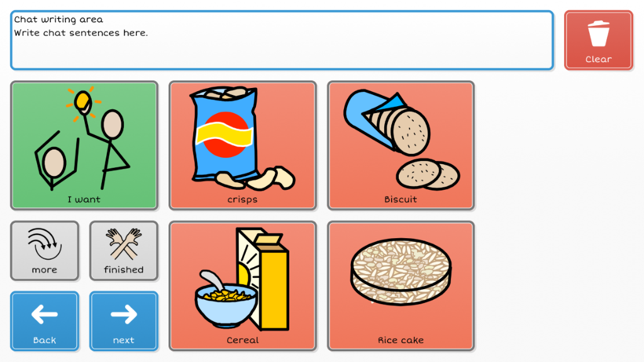Click the white left arrow icon
The image size is (644, 362).
[x=44, y=314]
